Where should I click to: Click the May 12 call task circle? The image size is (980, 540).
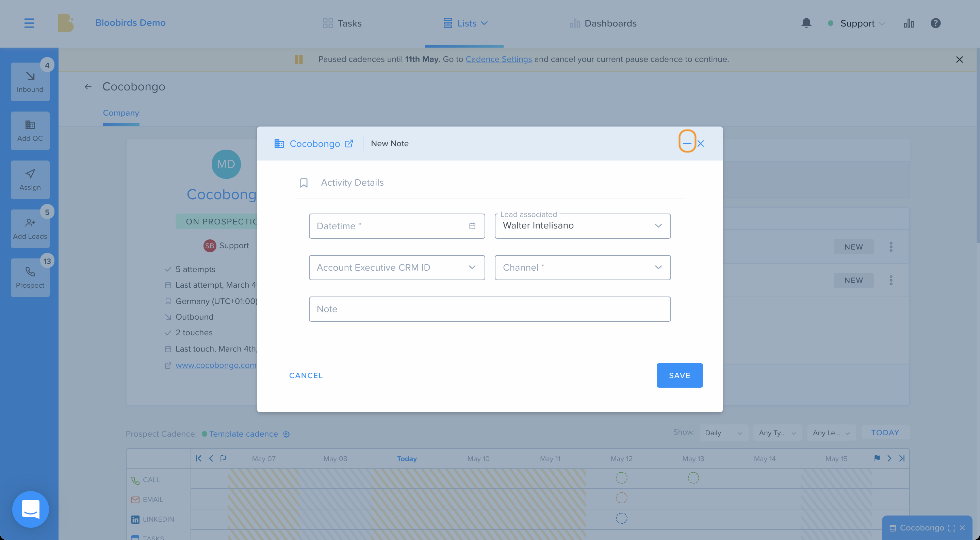click(622, 478)
